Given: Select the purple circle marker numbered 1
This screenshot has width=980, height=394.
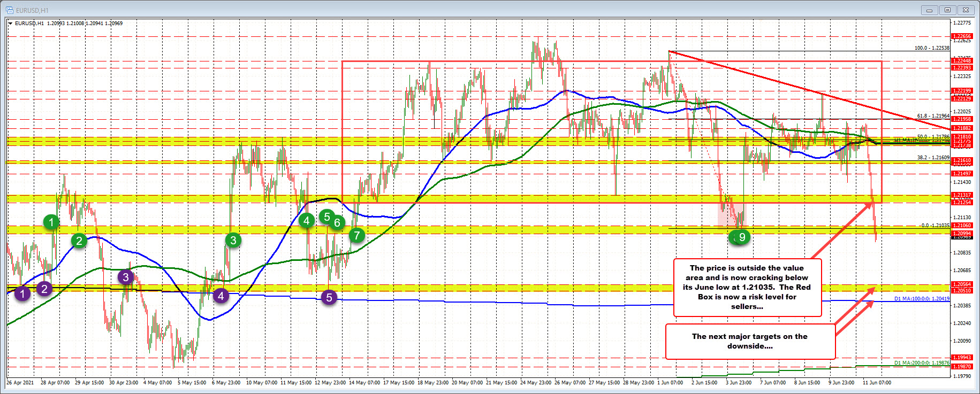Looking at the screenshot, I should 22,293.
